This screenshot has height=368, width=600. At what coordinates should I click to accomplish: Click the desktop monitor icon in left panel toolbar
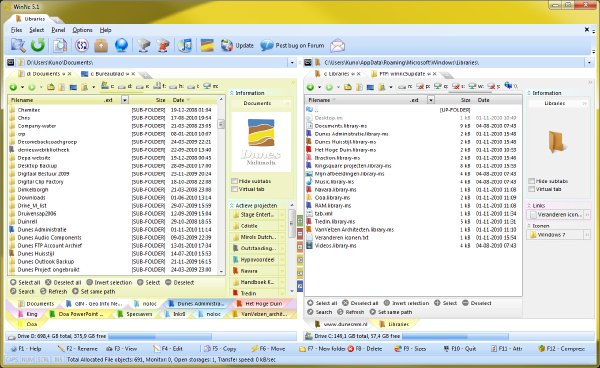(73, 87)
